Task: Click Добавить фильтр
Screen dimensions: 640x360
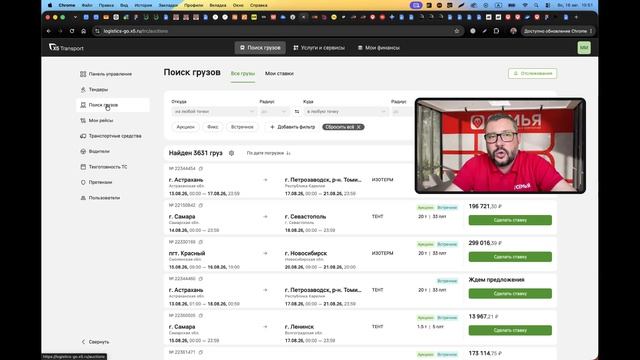Action: (293, 127)
